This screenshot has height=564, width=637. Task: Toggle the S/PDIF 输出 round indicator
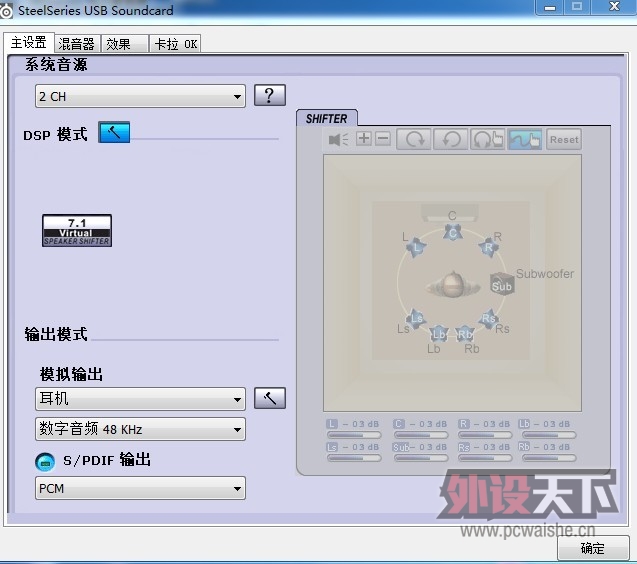[x=45, y=462]
